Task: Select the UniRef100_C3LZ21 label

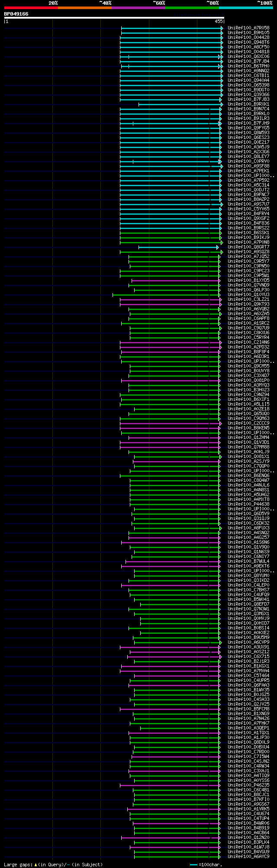Action: tap(248, 300)
